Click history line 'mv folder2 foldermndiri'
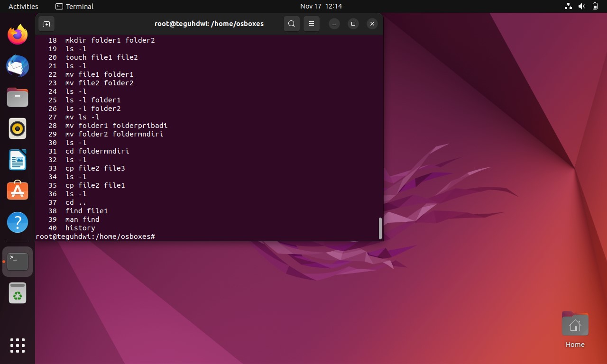 (x=114, y=134)
